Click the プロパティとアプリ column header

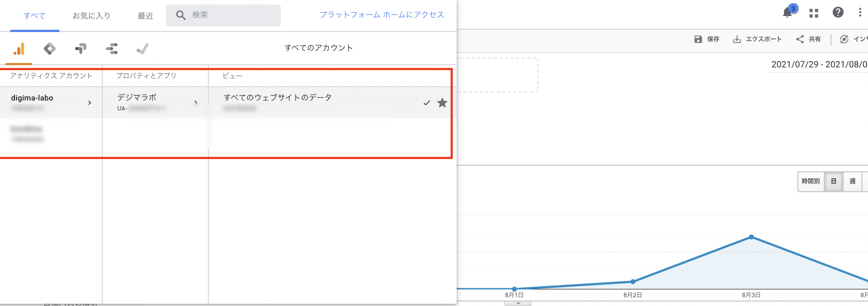[147, 76]
